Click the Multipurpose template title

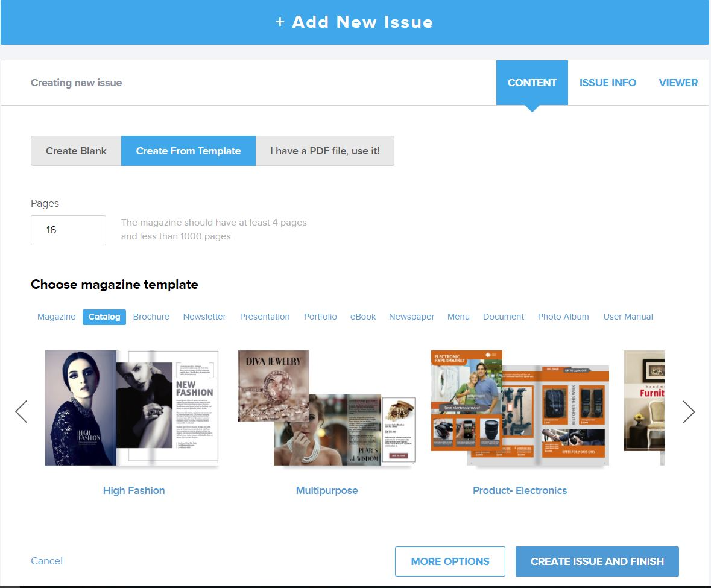tap(327, 490)
